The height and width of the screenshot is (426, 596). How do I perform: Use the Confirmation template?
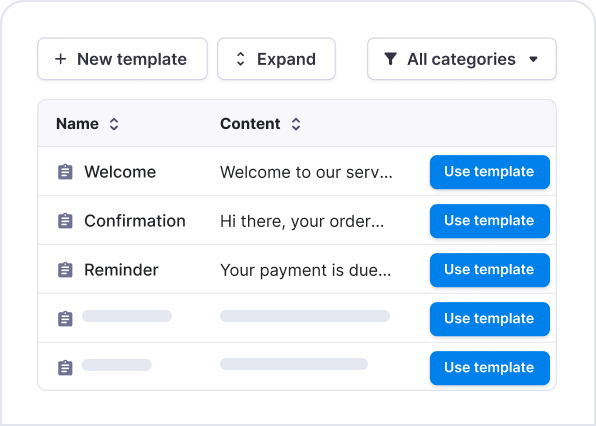coord(490,221)
